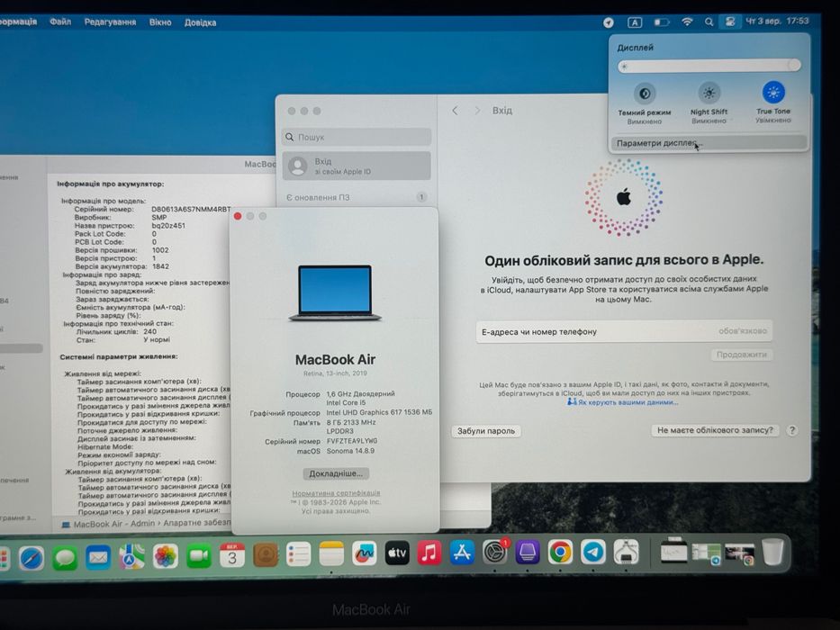Disable True Tone in Display panel
The width and height of the screenshot is (840, 630).
(x=773, y=92)
